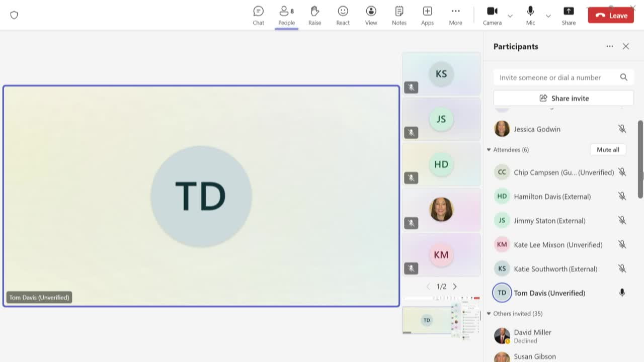Select Jimmy Staton (External) in list

549,221
